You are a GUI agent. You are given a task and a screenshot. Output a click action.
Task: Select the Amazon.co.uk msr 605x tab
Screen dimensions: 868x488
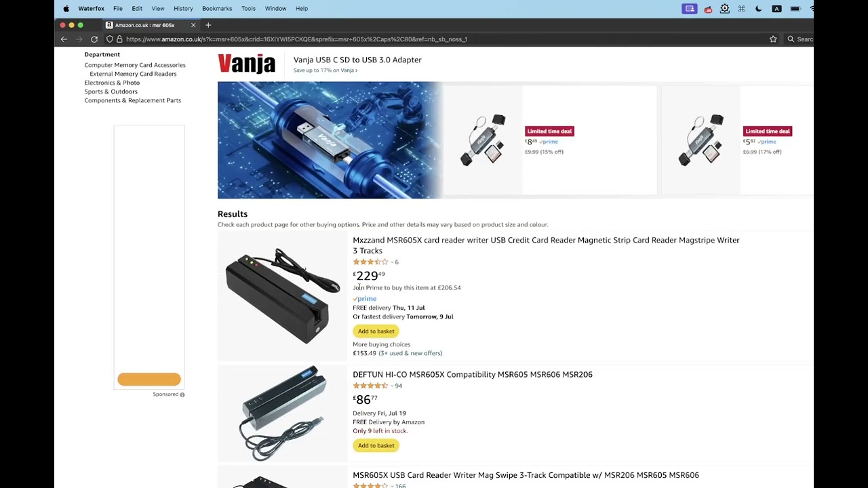[x=145, y=25]
